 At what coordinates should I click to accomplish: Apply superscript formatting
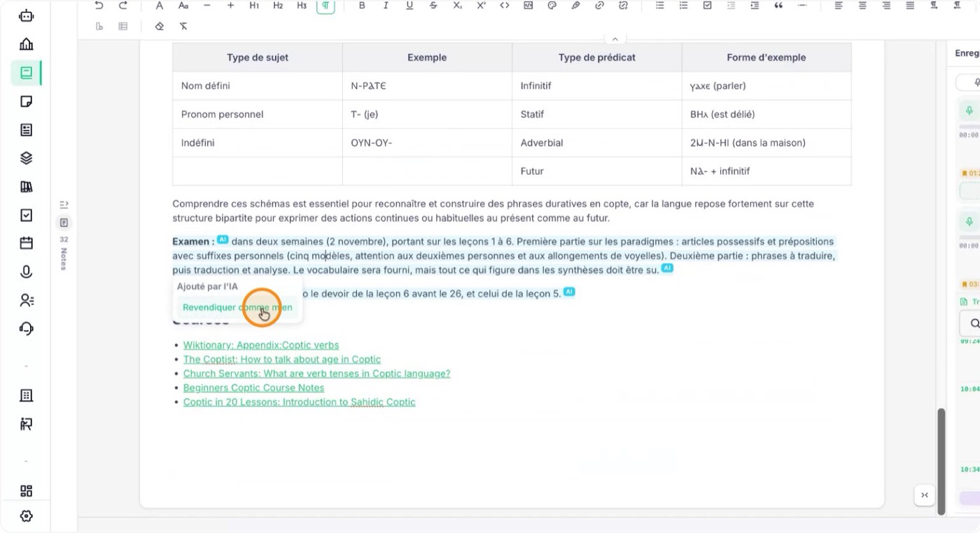481,6
